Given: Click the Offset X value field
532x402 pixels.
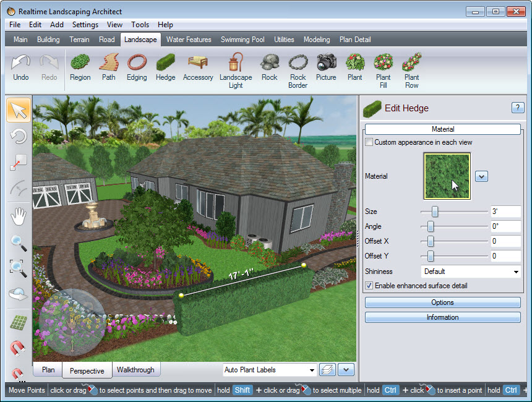Looking at the screenshot, I should 505,241.
